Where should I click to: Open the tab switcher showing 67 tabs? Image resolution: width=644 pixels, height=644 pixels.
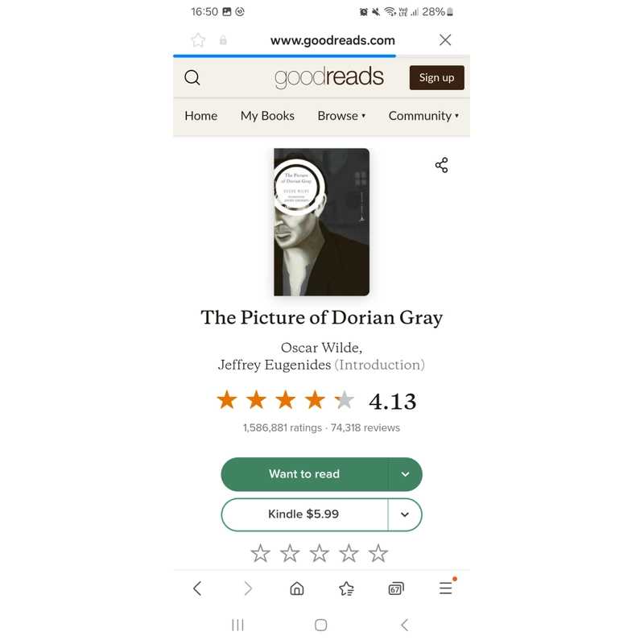(x=396, y=589)
